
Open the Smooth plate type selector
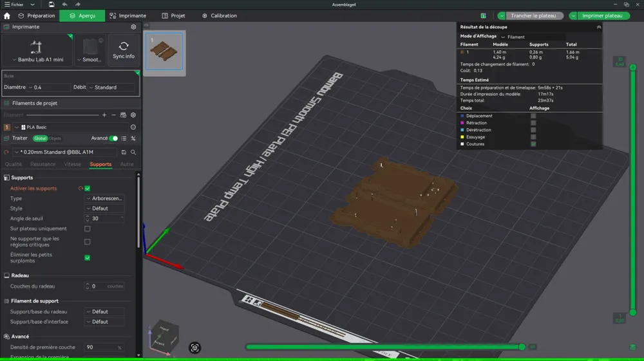90,50
